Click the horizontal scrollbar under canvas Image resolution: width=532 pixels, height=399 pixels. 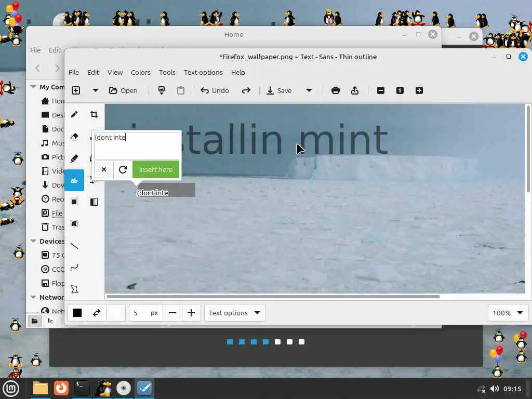(273, 297)
